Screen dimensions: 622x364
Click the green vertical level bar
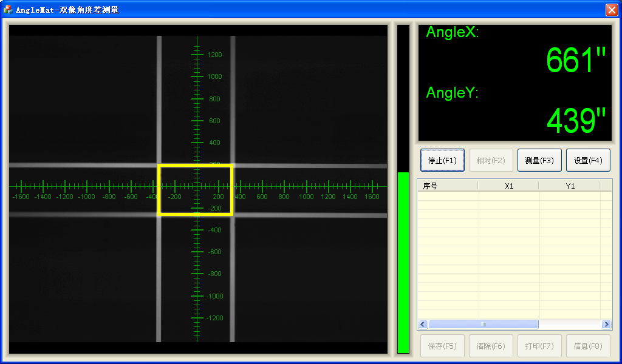point(403,261)
